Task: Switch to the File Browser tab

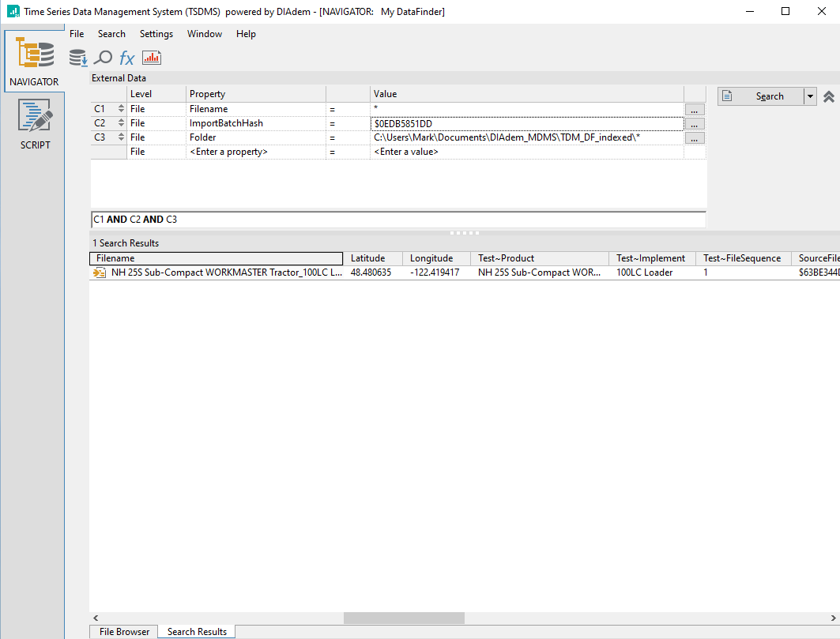Action: [x=122, y=631]
